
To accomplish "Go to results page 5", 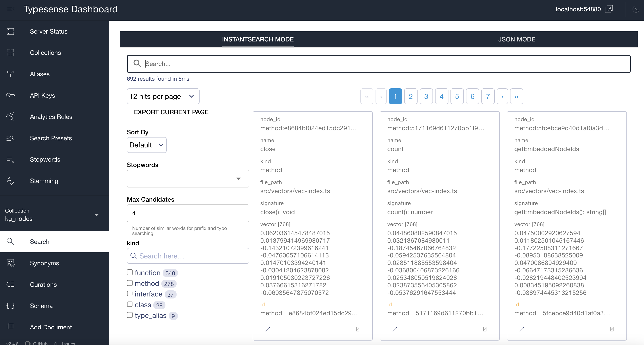I will click(x=457, y=96).
